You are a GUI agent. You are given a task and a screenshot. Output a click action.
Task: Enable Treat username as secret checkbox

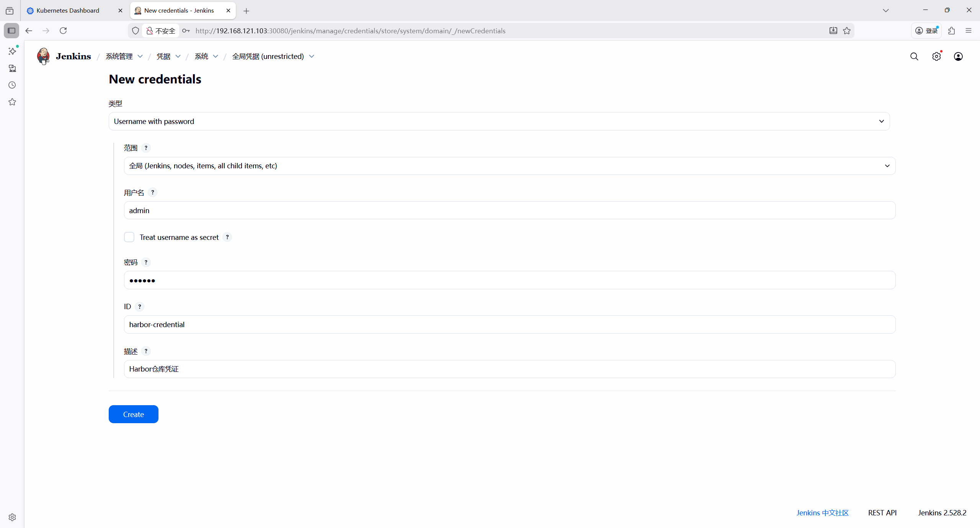pos(129,237)
